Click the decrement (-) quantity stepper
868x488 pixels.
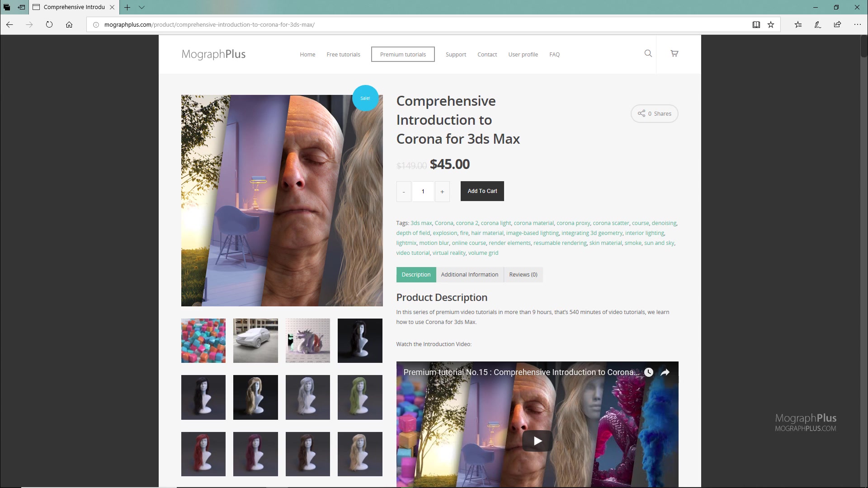coord(404,191)
